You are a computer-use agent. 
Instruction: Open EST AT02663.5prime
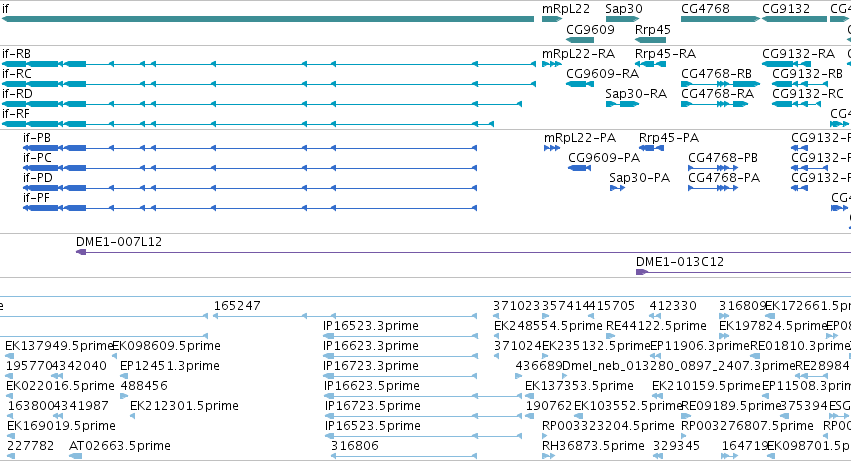coord(75,456)
